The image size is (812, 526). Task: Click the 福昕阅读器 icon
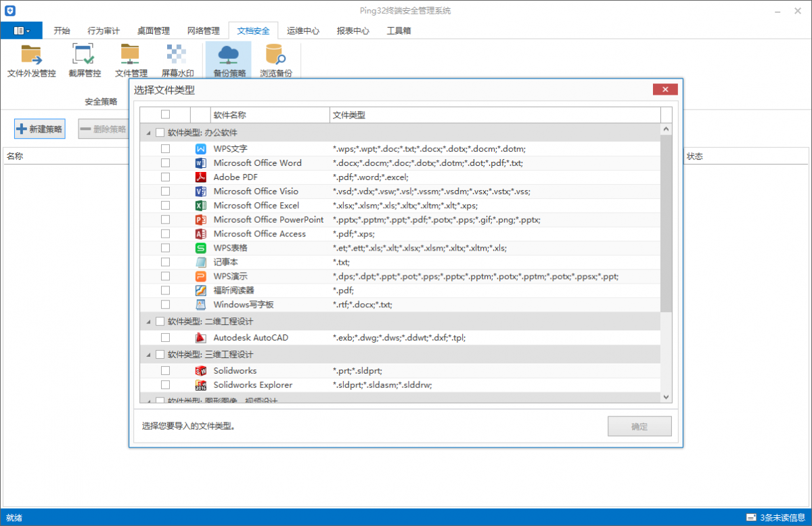pyautogui.click(x=200, y=291)
